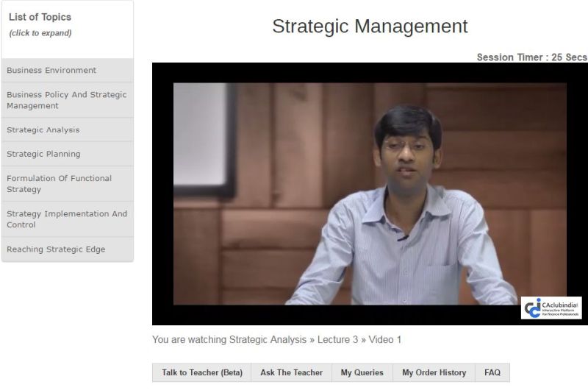The height and width of the screenshot is (390, 588).
Task: Open the FAQ tab
Action: 492,373
